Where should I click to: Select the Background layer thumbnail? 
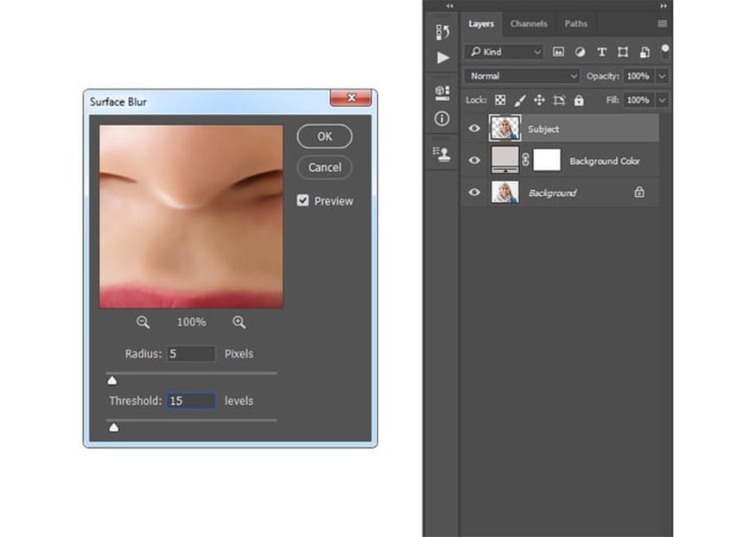pos(505,193)
